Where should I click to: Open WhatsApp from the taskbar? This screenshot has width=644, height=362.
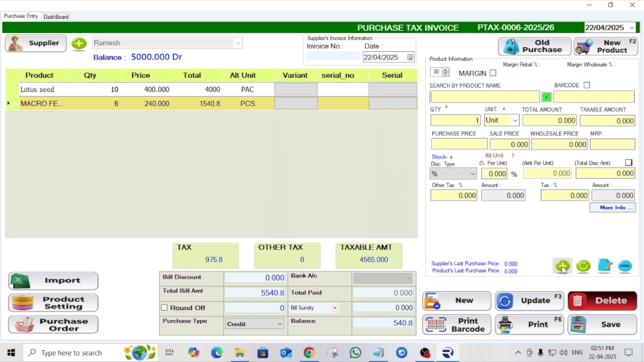point(355,353)
